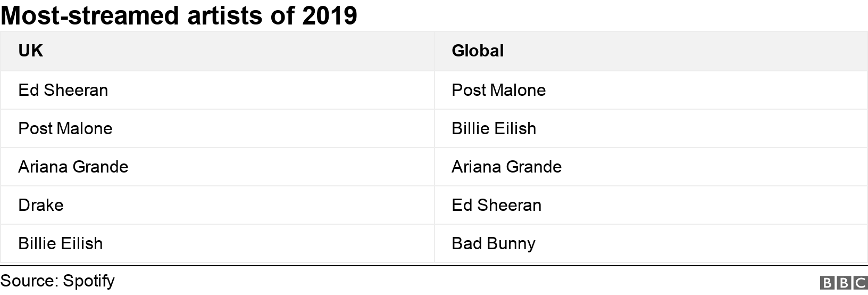Select Ed Sheeran in the Global column
This screenshot has width=868, height=295.
[x=496, y=205]
